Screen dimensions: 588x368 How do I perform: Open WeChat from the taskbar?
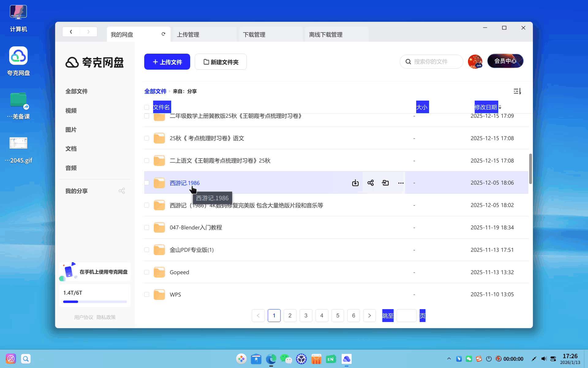point(286,359)
